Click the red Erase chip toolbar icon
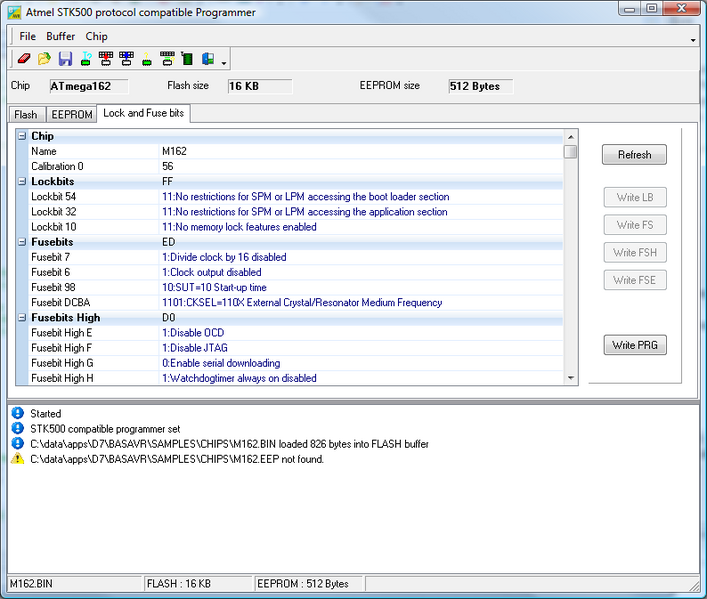The image size is (707, 599). click(23, 59)
